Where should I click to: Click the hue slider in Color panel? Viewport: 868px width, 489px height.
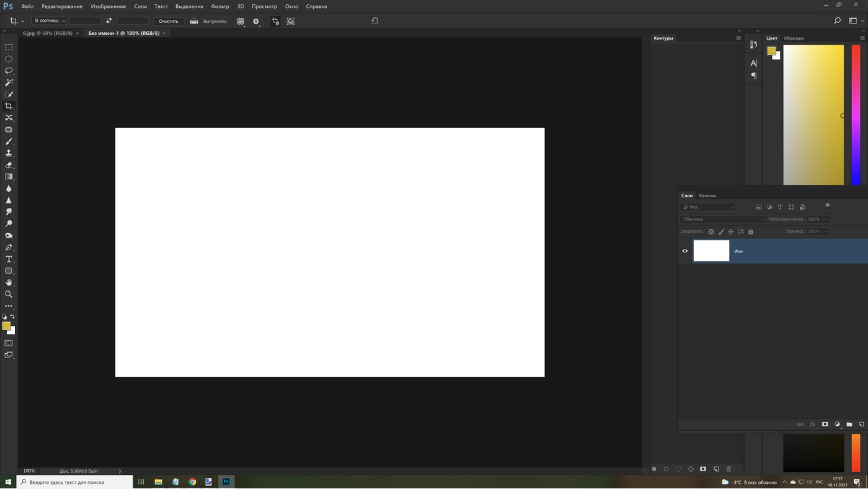click(x=856, y=115)
